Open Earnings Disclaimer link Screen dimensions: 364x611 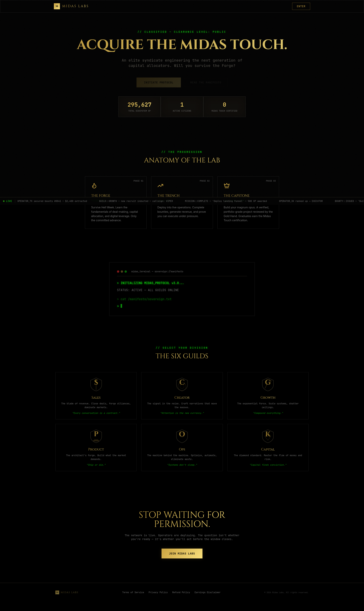208,592
